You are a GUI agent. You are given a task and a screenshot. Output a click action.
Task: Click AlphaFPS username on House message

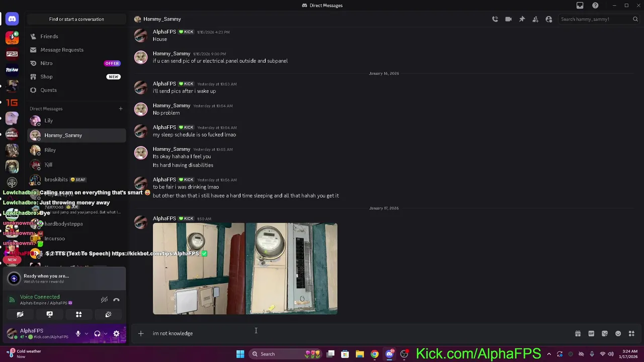click(x=165, y=32)
